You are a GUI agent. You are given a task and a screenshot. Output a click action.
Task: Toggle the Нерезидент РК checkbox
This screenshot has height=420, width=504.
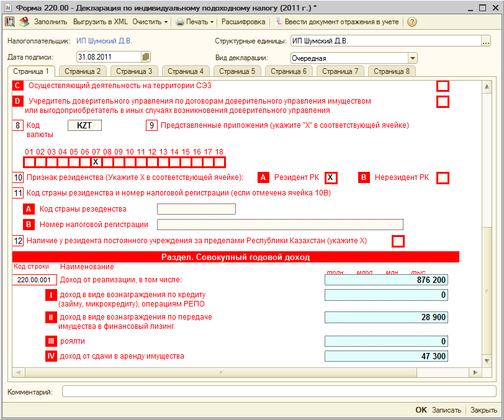point(443,178)
